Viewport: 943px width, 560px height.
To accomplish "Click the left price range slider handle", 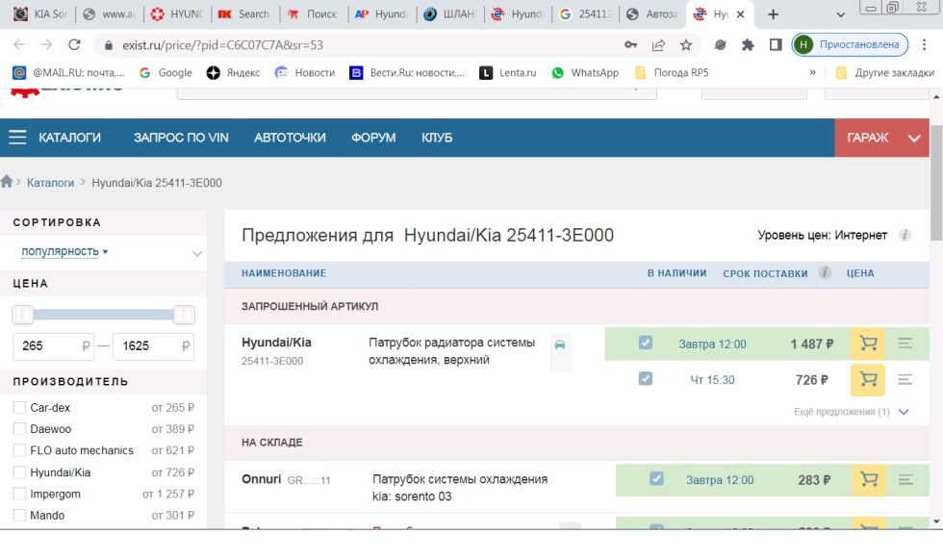I will pyautogui.click(x=23, y=315).
